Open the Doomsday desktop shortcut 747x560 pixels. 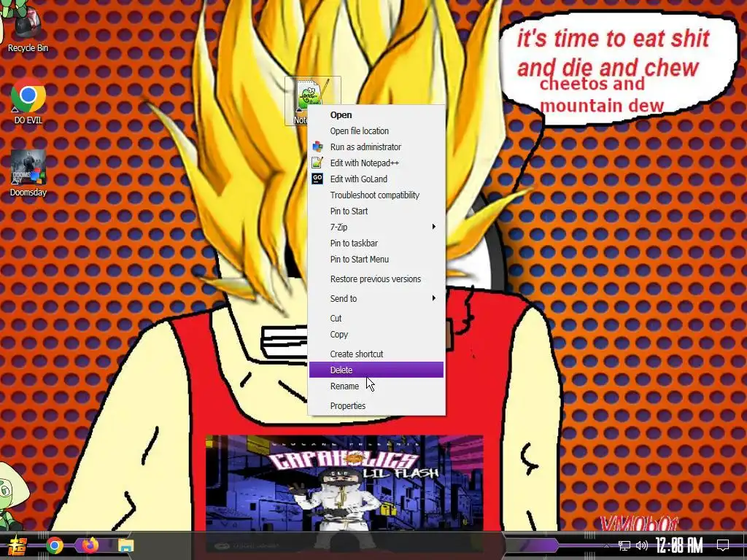point(28,174)
